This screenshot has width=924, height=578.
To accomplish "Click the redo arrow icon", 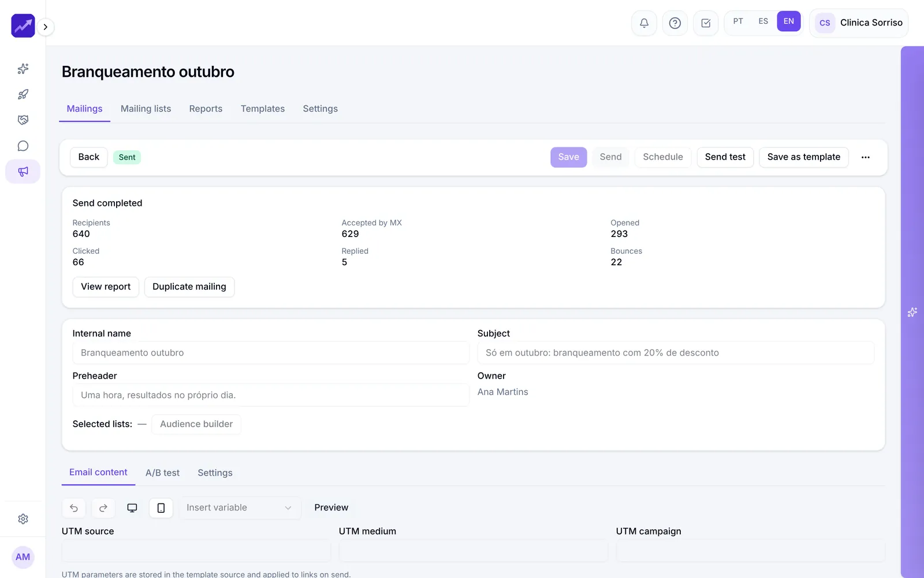I will 103,508.
